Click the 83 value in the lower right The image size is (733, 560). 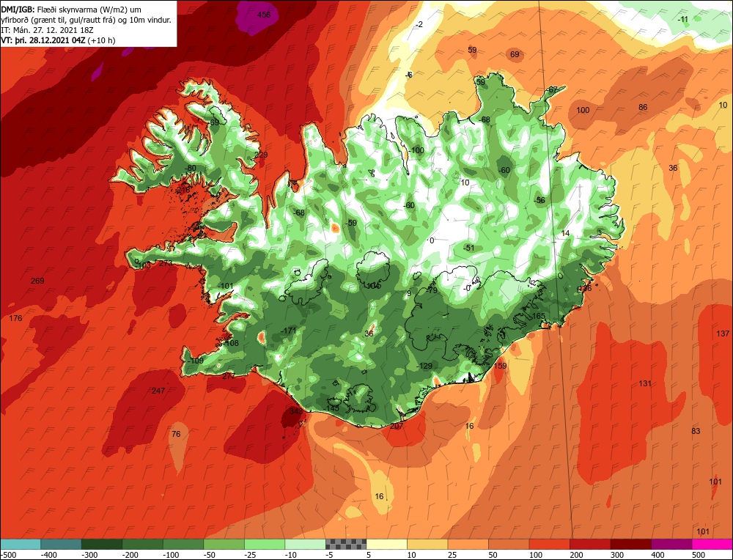click(696, 431)
